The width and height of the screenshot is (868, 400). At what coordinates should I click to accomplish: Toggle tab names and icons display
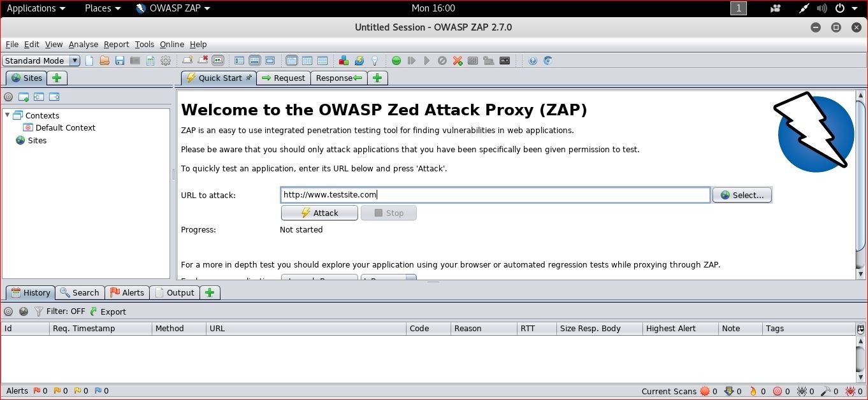coord(218,61)
